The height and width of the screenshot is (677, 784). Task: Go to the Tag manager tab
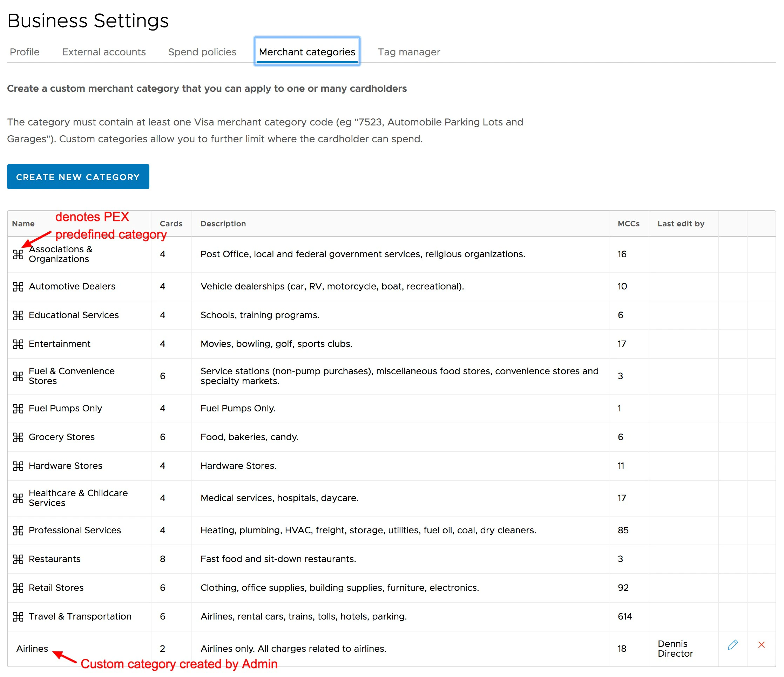[408, 52]
